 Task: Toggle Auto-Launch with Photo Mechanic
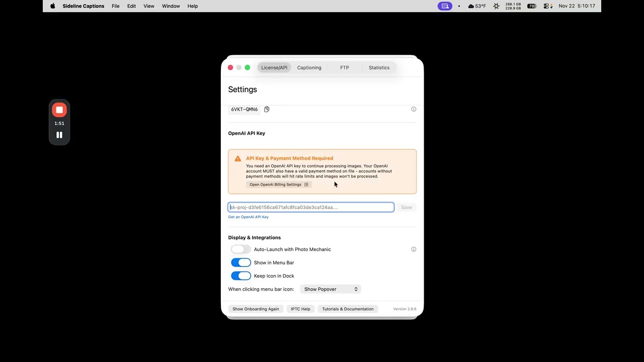pos(241,249)
